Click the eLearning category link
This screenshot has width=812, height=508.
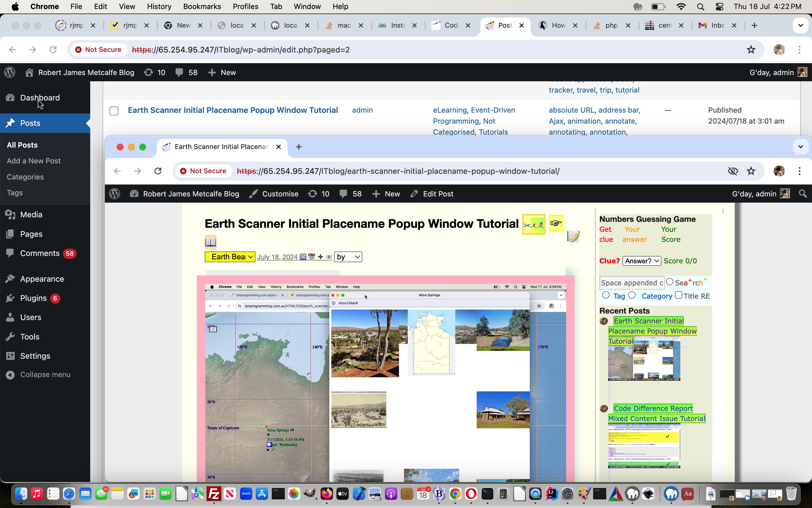(x=450, y=110)
